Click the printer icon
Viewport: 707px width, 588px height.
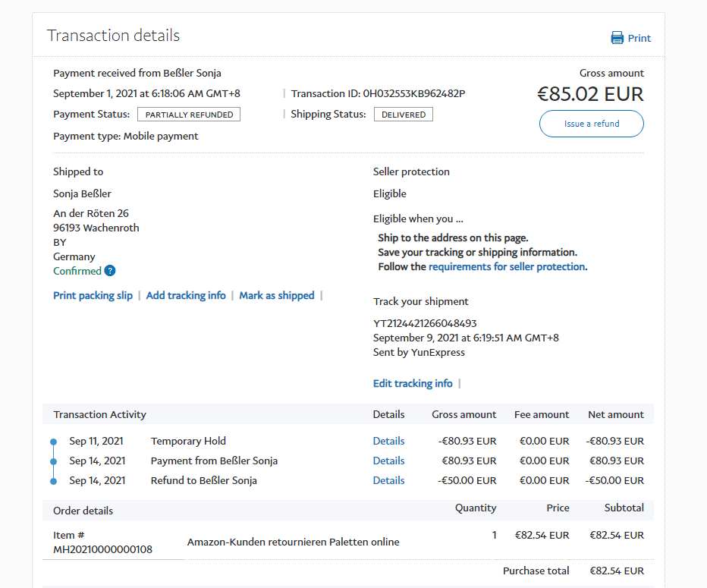pyautogui.click(x=617, y=38)
